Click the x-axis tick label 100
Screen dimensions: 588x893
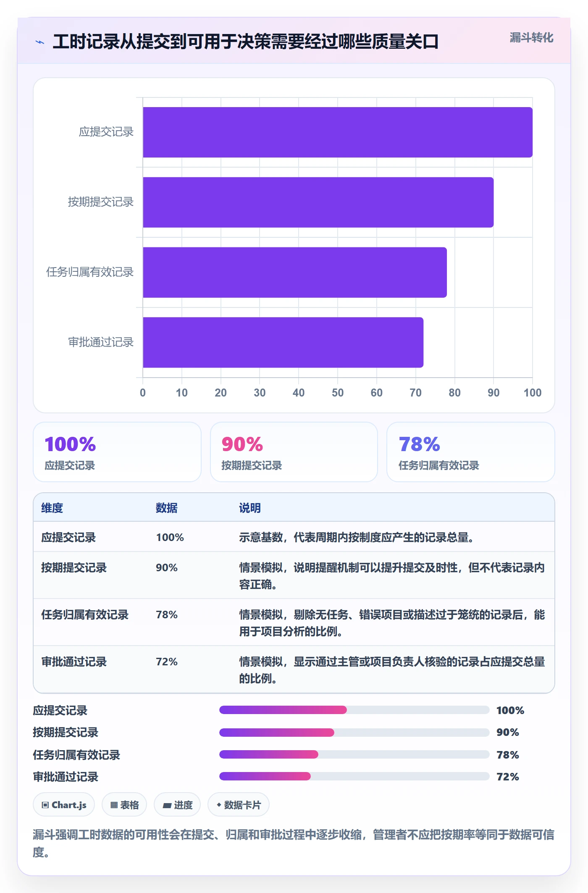pyautogui.click(x=533, y=393)
